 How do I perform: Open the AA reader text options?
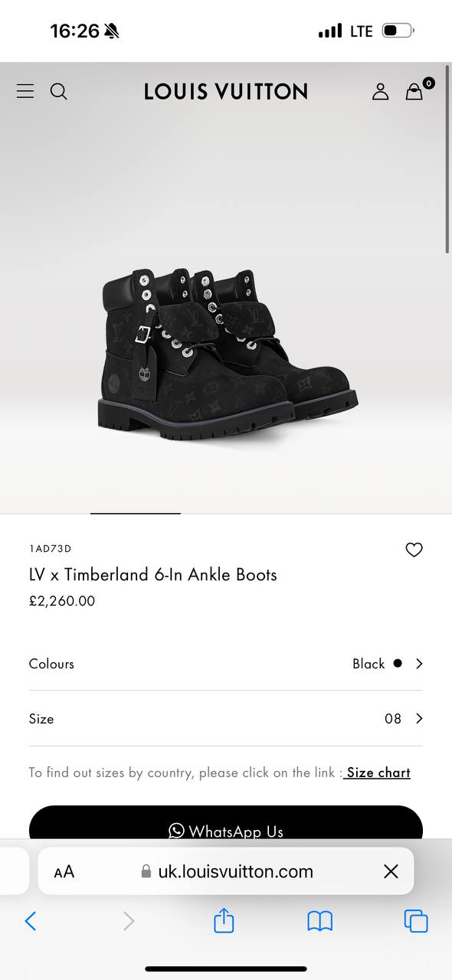coord(64,871)
